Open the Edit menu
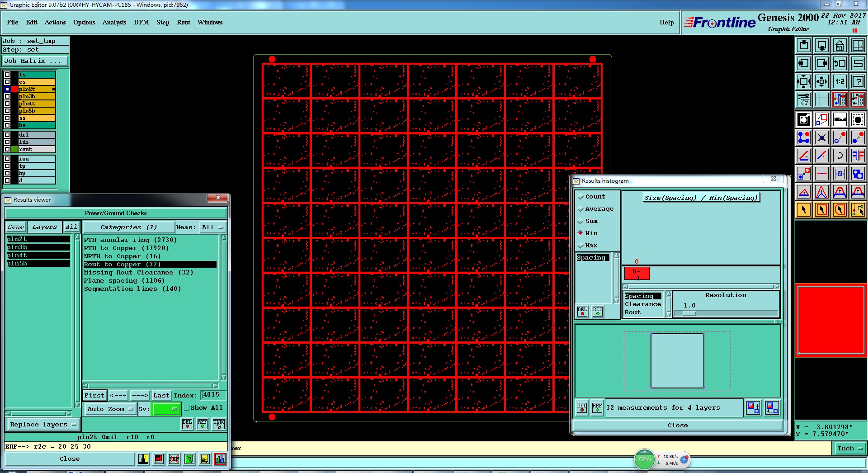 click(x=32, y=22)
